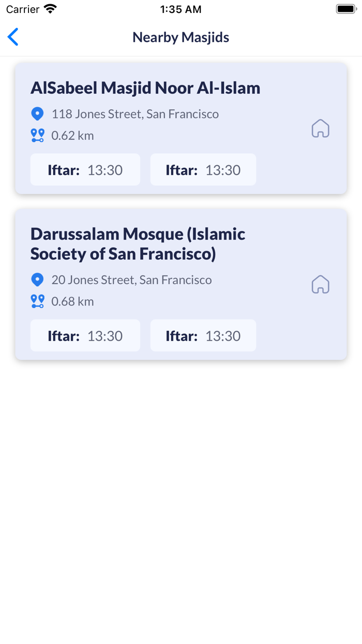Tap the home icon on Darussalam Mosque card
This screenshot has width=362, height=644.
[320, 284]
